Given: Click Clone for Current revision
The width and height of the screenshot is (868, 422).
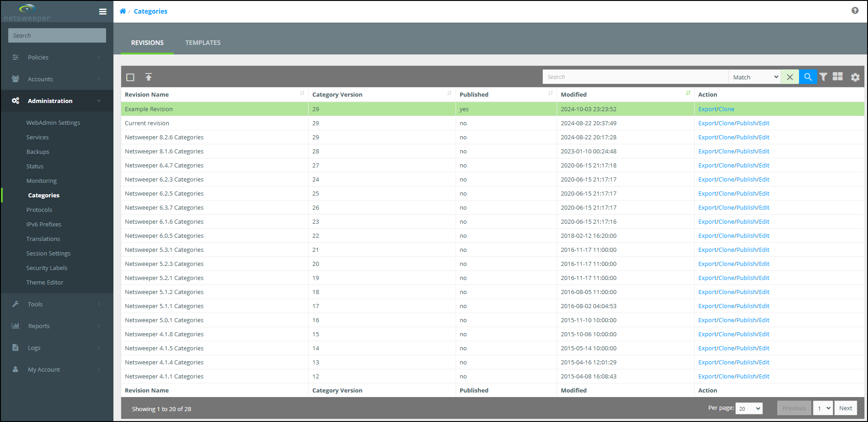Looking at the screenshot, I should pyautogui.click(x=726, y=123).
